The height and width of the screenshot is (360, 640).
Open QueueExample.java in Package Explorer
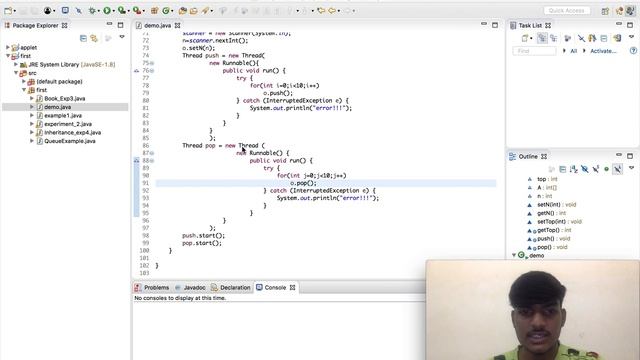[x=70, y=141]
